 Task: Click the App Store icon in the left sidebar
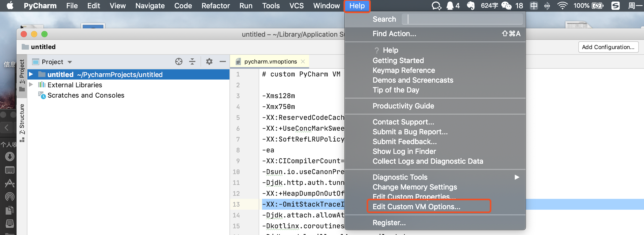[10, 183]
